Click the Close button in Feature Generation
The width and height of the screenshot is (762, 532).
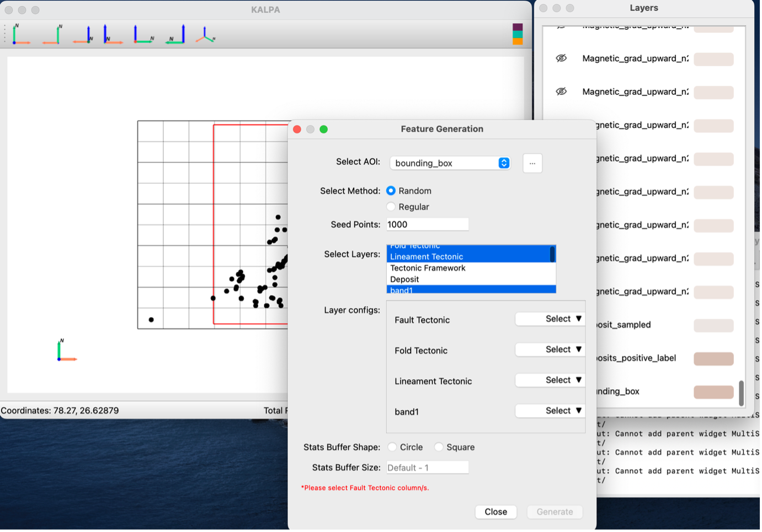click(x=496, y=512)
